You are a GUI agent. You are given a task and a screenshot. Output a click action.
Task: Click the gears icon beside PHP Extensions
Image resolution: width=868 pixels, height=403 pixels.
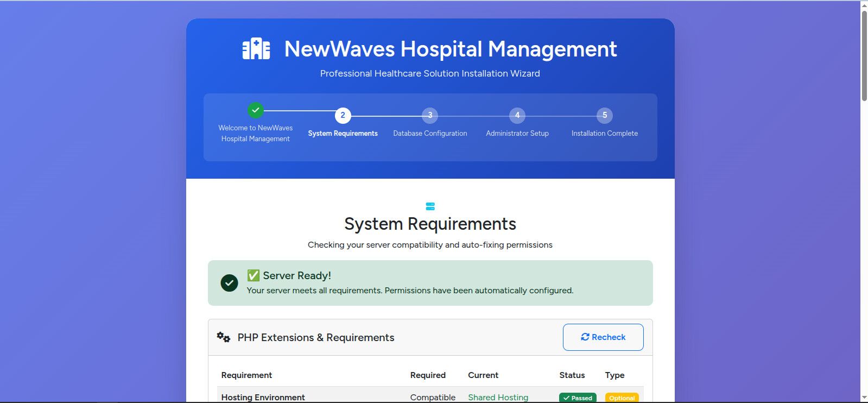point(224,337)
